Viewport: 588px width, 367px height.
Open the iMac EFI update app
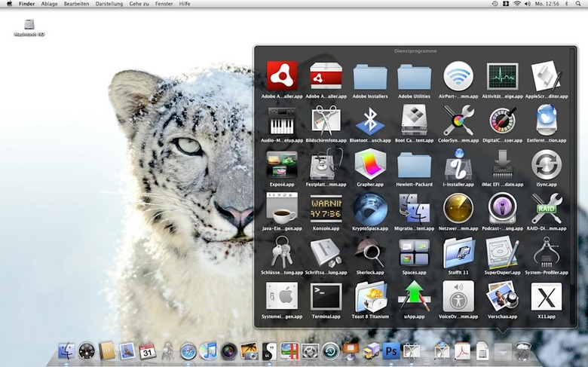coord(502,164)
